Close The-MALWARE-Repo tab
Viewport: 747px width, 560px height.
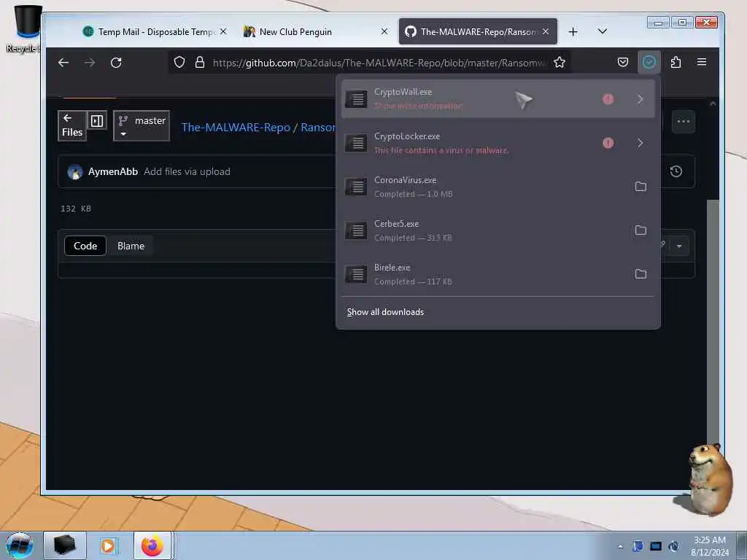click(x=546, y=31)
